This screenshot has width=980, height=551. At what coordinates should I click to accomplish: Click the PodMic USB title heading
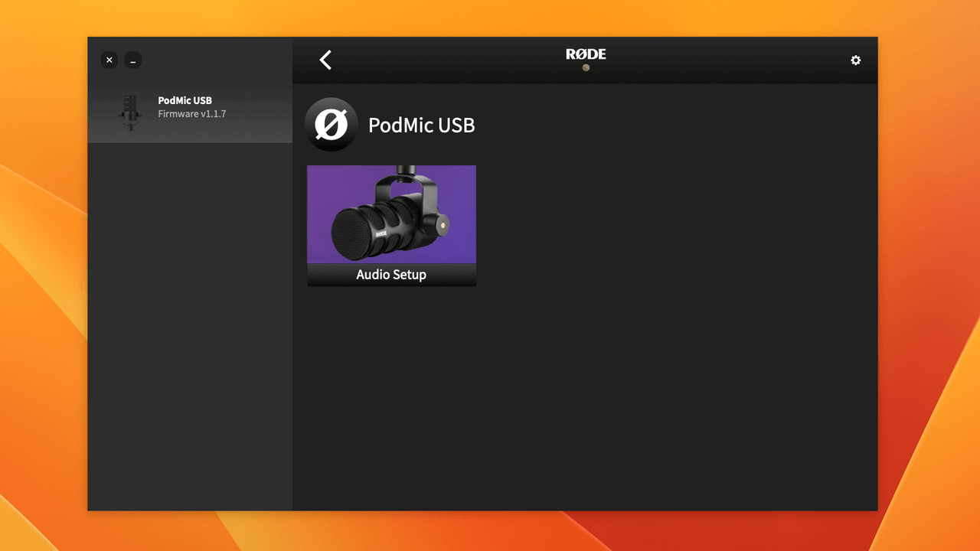pos(421,125)
